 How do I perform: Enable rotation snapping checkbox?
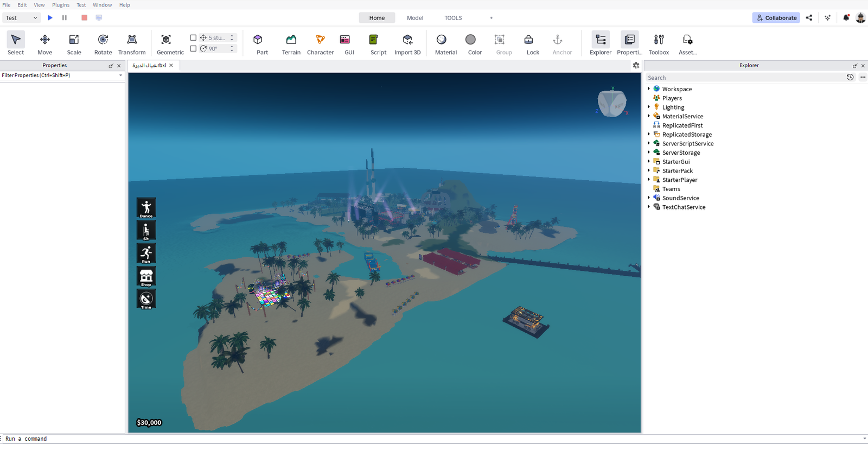point(193,48)
